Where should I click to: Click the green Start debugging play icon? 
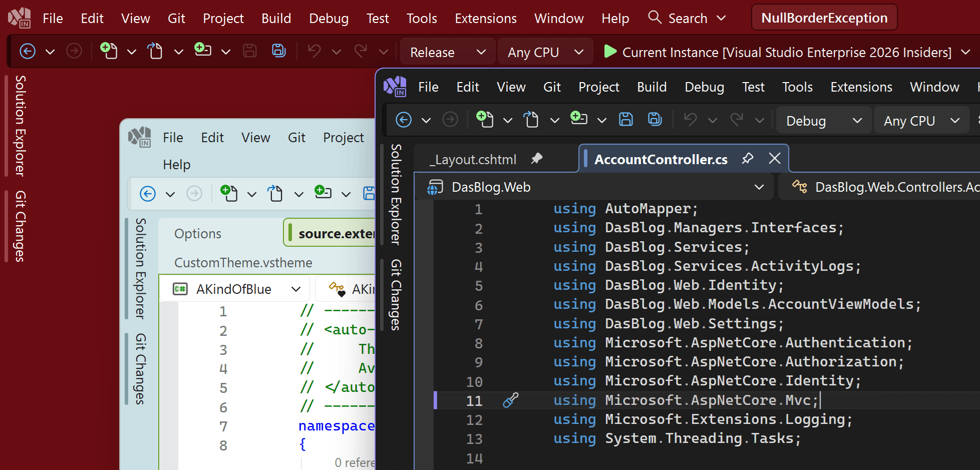point(609,52)
